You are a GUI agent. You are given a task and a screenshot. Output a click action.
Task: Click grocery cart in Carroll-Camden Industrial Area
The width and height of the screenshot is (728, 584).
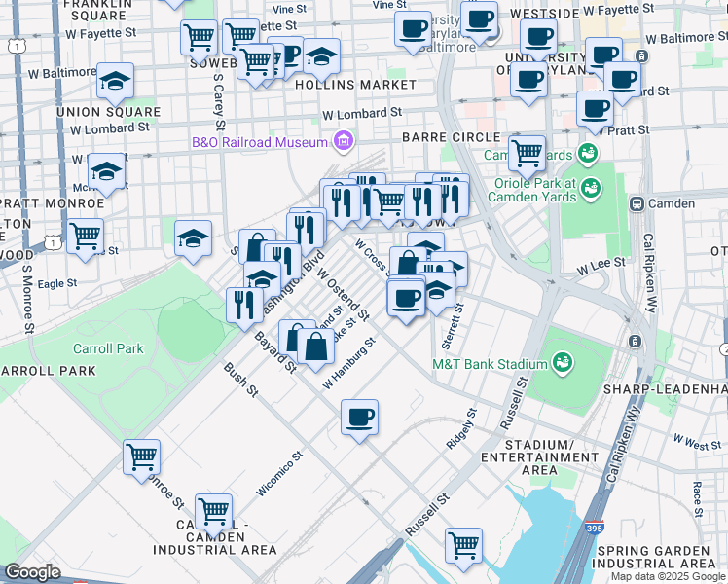tap(213, 510)
